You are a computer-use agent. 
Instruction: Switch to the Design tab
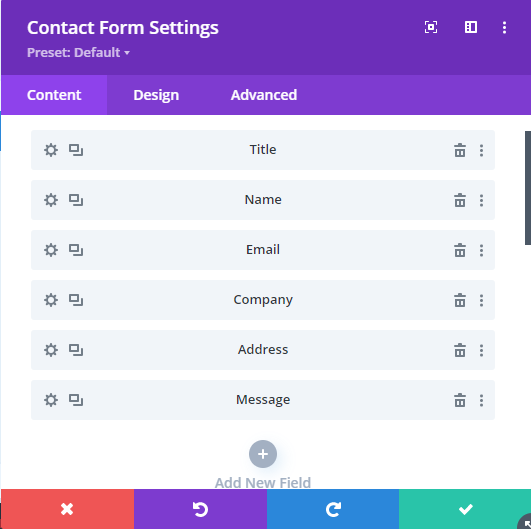(x=156, y=95)
